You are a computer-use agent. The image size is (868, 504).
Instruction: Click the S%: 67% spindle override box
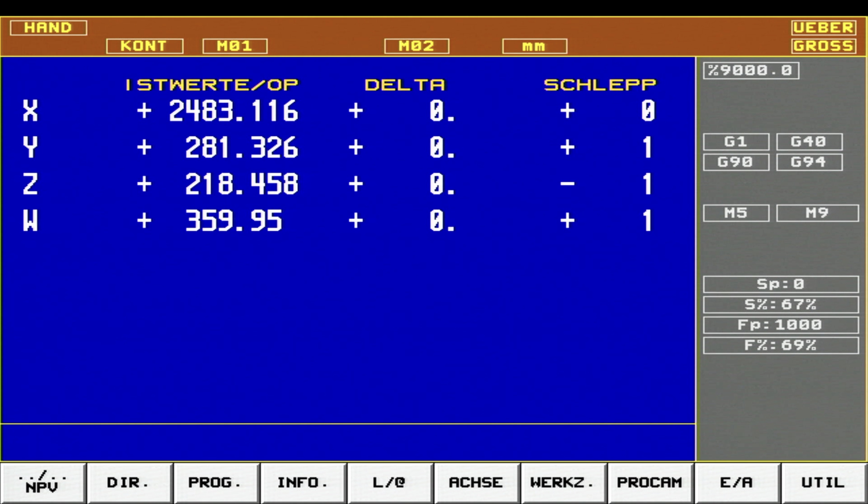[x=781, y=305]
